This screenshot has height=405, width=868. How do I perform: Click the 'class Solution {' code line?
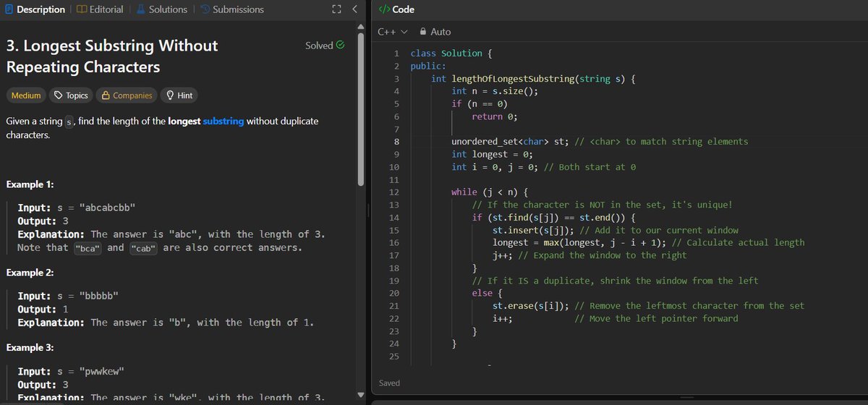pos(451,54)
